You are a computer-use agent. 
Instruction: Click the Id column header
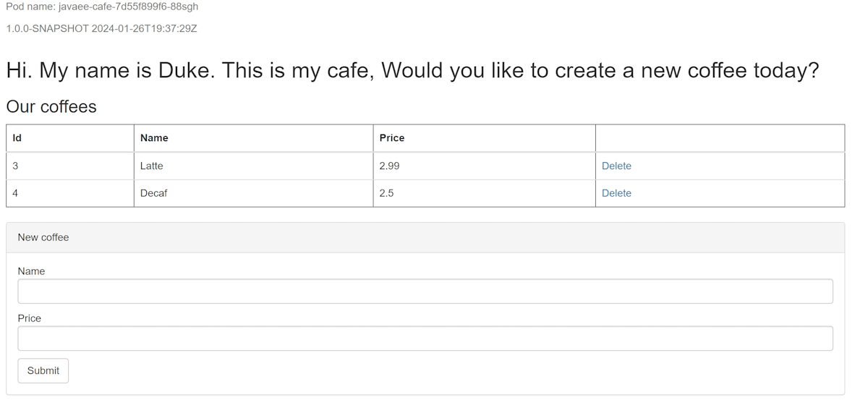pos(17,137)
